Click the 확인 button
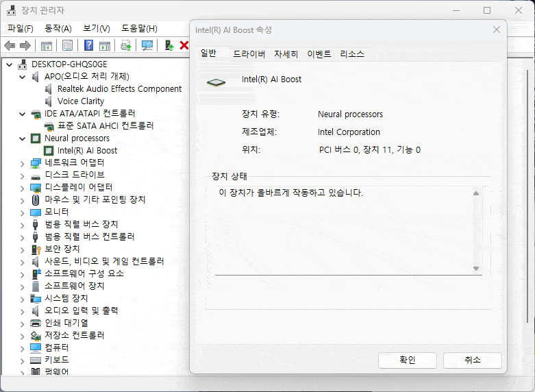Viewport: 535px width, 392px height. (408, 360)
